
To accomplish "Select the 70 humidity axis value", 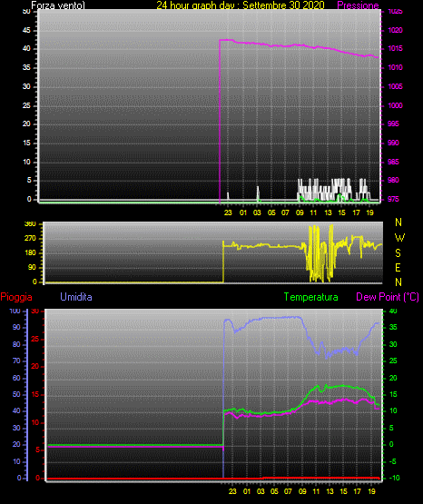I will (x=16, y=361).
